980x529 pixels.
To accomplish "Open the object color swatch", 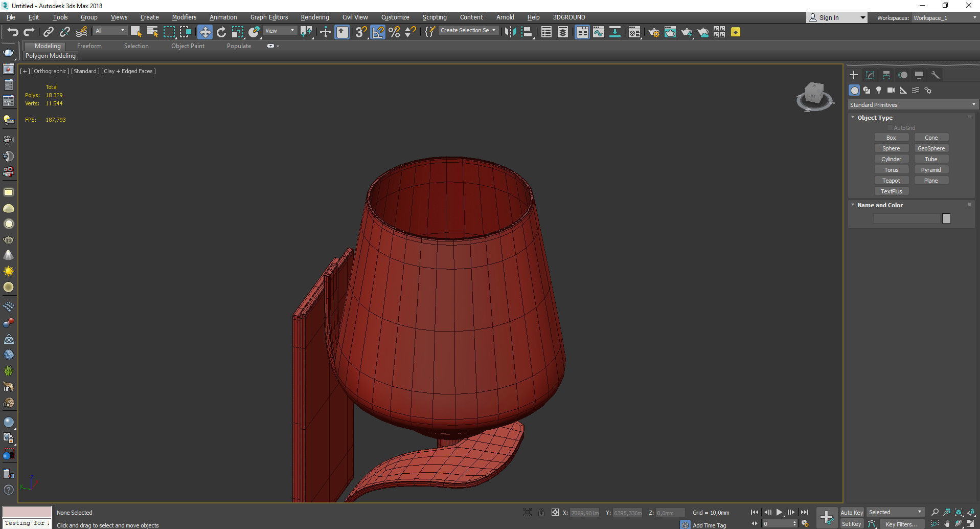I will tap(946, 218).
